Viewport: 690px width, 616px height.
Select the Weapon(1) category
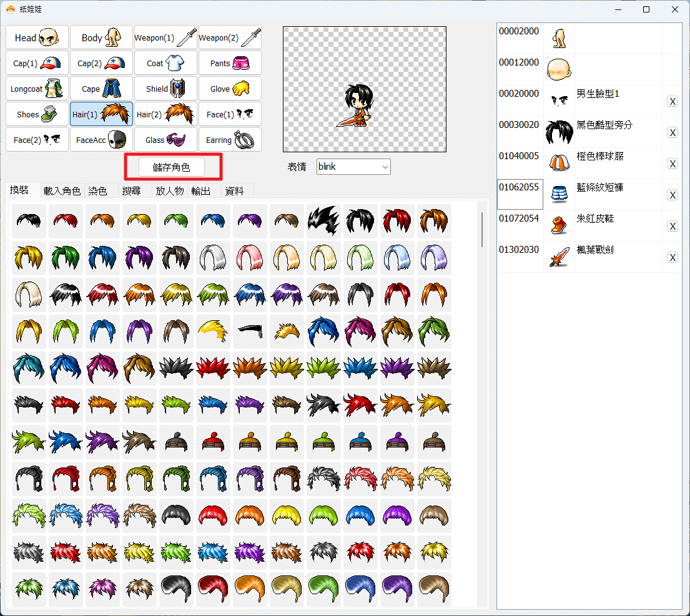click(165, 37)
